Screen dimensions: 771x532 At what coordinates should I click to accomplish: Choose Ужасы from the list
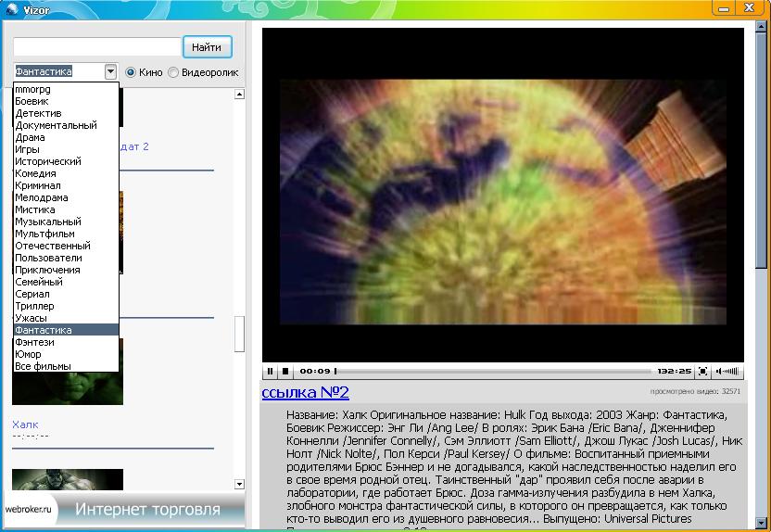(x=66, y=318)
